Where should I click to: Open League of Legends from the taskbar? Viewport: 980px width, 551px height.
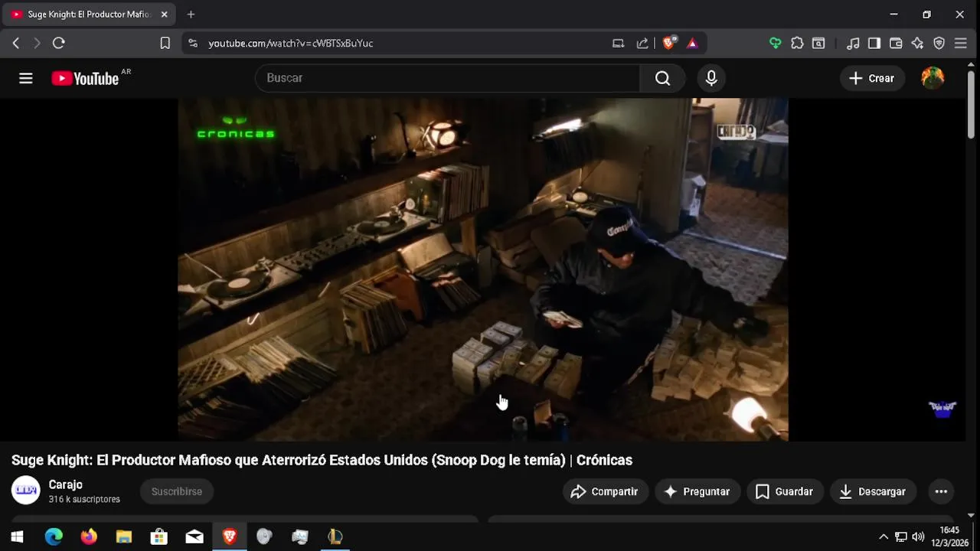(x=335, y=536)
